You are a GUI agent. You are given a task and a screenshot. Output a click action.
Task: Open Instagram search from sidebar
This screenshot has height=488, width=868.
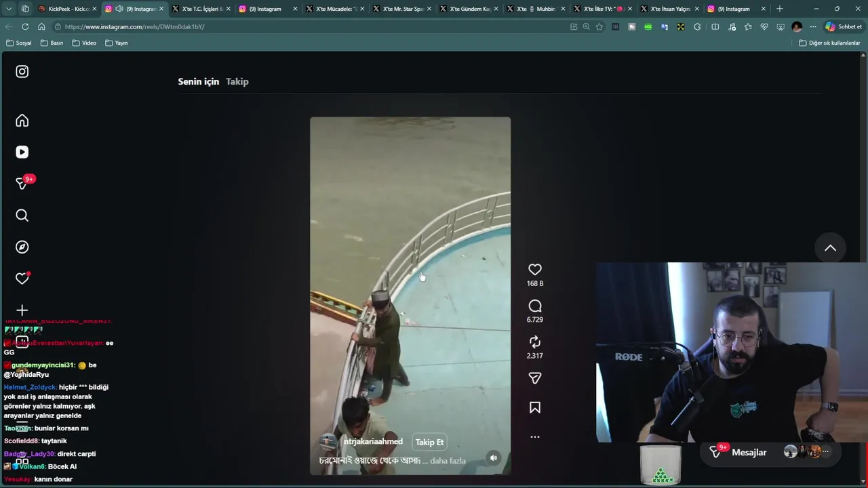point(22,216)
